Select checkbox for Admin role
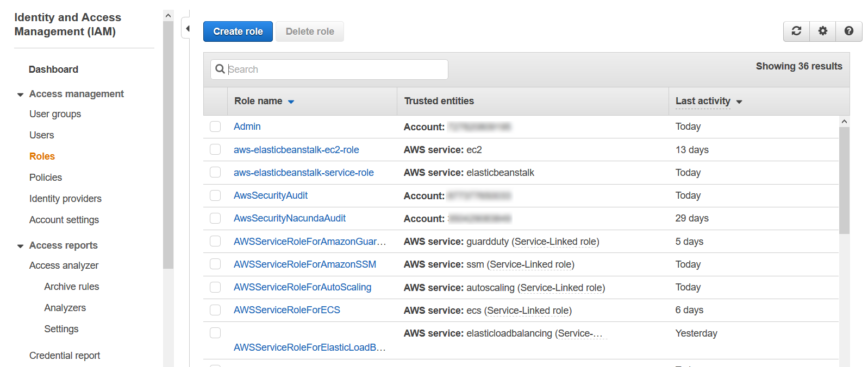This screenshot has width=868, height=367. [215, 126]
